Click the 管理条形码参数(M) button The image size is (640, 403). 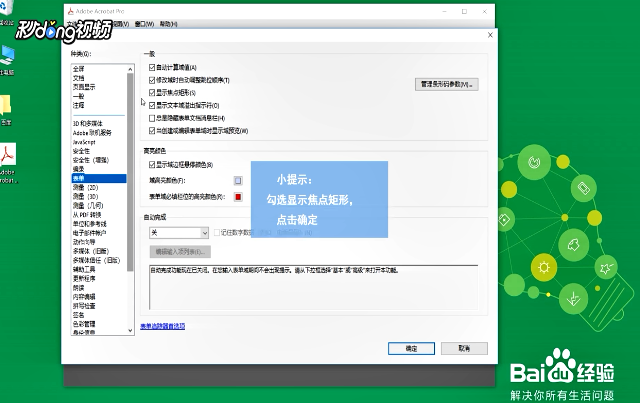447,85
